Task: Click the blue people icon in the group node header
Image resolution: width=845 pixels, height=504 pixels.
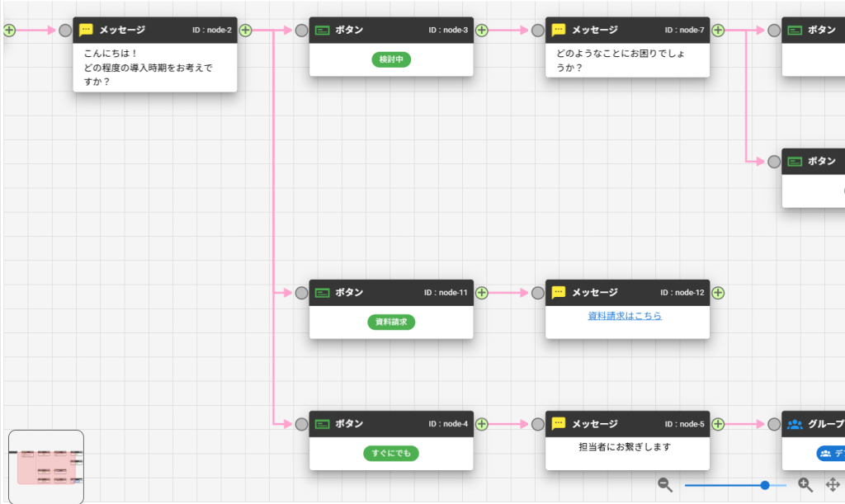Action: pyautogui.click(x=795, y=424)
